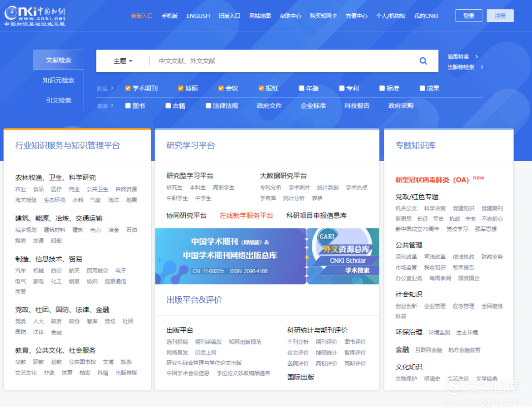Open 大数据研究平台 heading link

[x=283, y=176]
